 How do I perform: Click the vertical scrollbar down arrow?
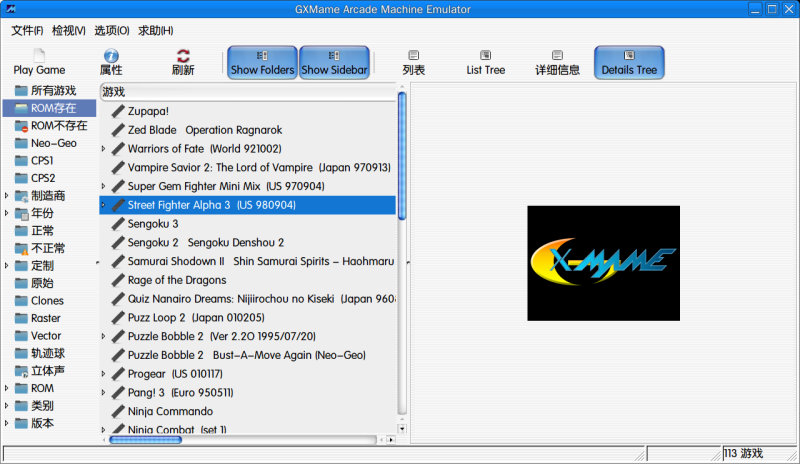click(402, 429)
